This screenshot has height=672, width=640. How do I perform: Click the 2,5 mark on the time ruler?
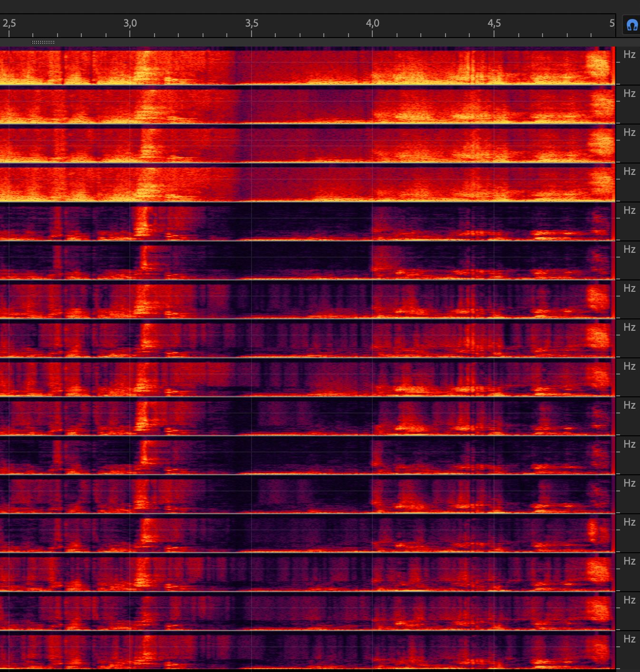pyautogui.click(x=9, y=23)
